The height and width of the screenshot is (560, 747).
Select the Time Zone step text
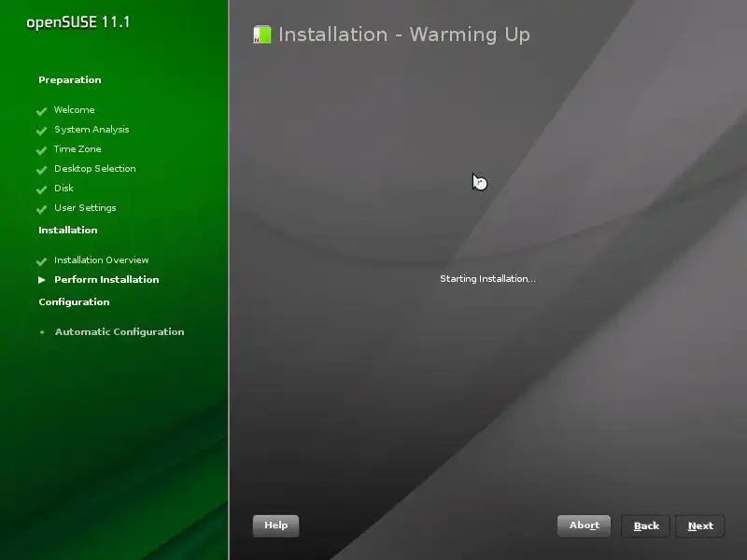tap(78, 149)
